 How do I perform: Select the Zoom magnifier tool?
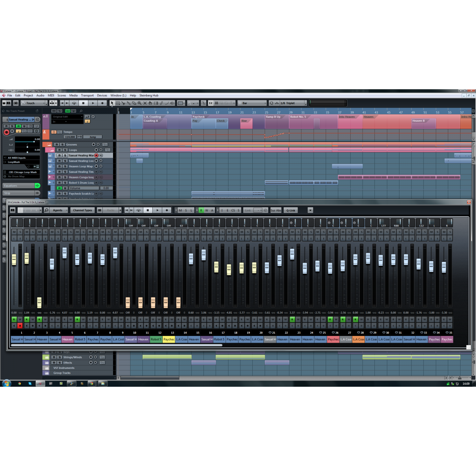click(139, 103)
